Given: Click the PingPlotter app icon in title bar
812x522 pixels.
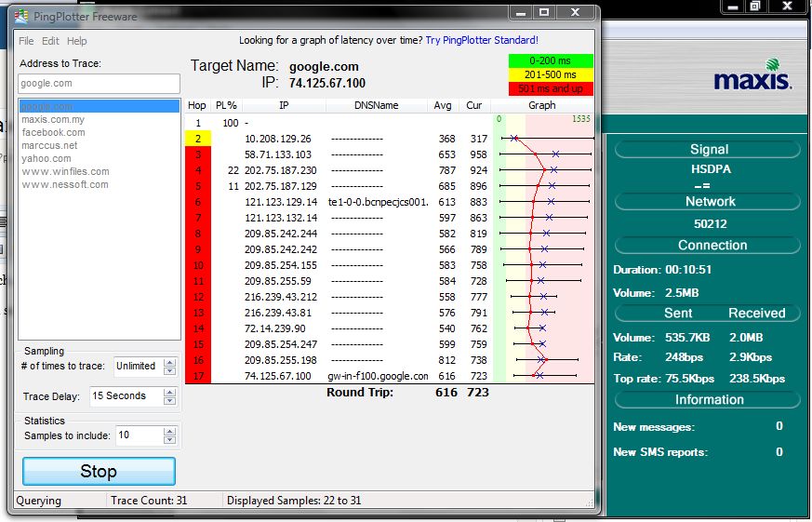Looking at the screenshot, I should (21, 17).
